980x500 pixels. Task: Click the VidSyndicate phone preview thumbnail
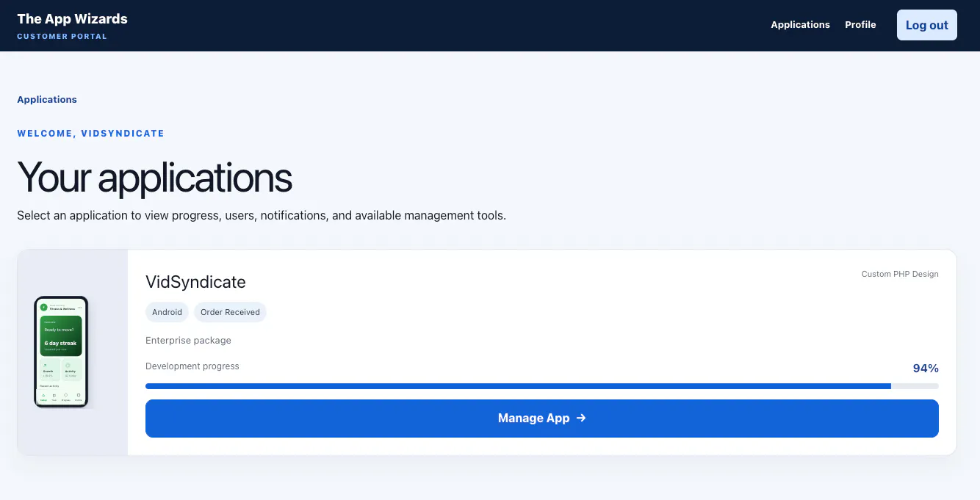click(x=61, y=352)
